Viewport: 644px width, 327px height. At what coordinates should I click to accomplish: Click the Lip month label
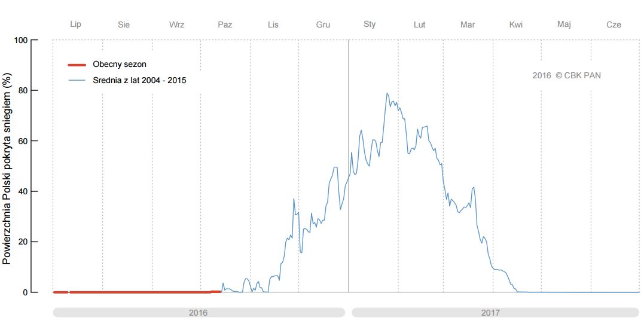pyautogui.click(x=75, y=25)
